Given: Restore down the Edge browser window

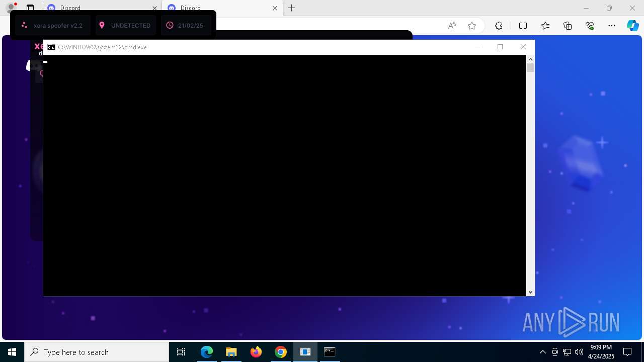Looking at the screenshot, I should tap(609, 8).
